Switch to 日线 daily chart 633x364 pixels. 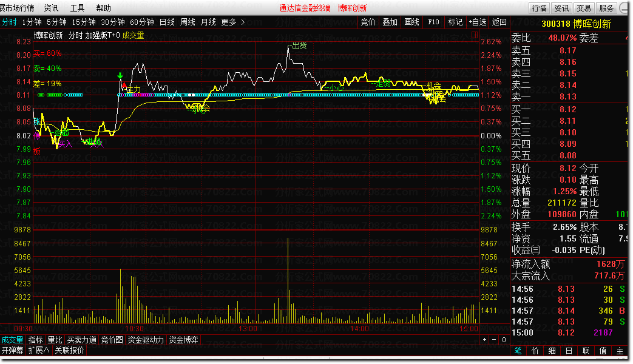pos(167,22)
